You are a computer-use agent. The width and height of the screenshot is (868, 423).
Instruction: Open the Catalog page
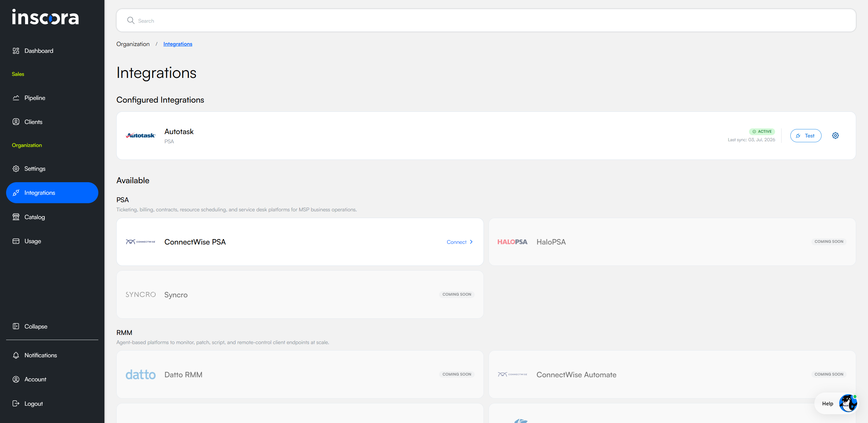(x=52, y=217)
